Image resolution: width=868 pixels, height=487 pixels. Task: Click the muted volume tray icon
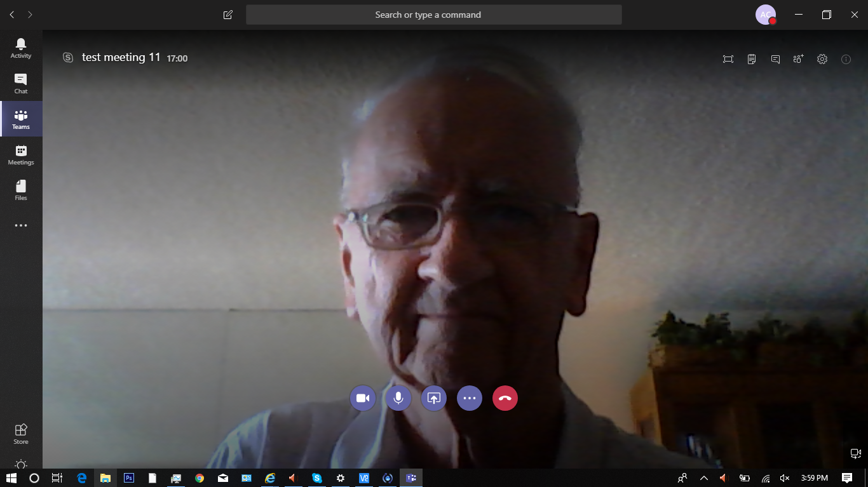(x=785, y=478)
